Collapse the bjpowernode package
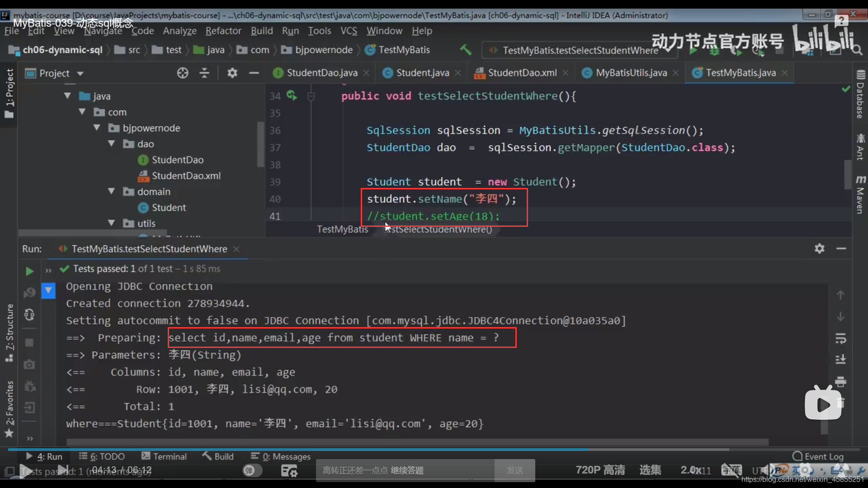The width and height of the screenshot is (868, 488). (97, 128)
